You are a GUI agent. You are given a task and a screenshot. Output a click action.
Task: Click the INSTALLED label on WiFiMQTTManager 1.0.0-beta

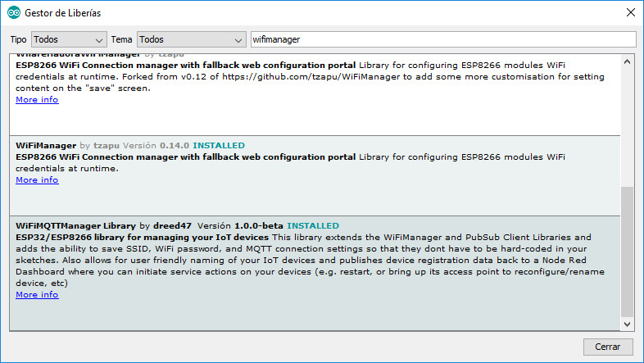[x=312, y=225]
